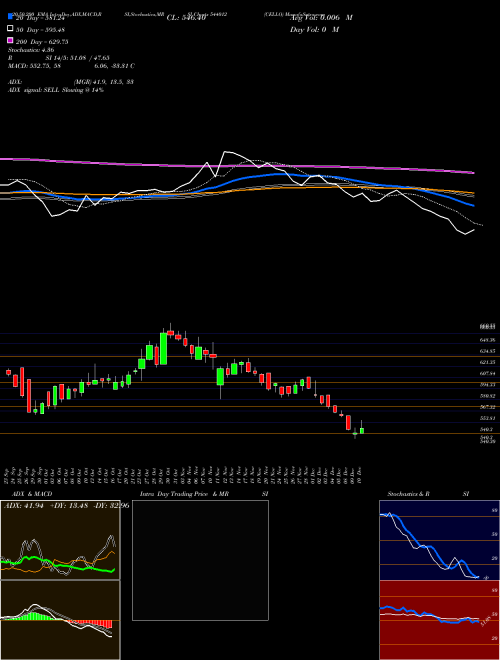Click the magenta 200 Day EMA legend swatch
The height and width of the screenshot is (660, 500).
tap(10, 40)
